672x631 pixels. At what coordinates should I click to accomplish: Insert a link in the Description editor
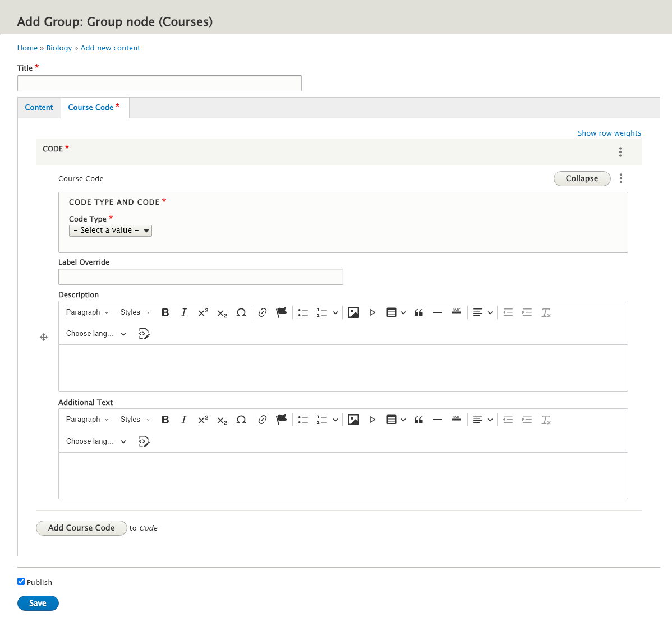tap(263, 312)
